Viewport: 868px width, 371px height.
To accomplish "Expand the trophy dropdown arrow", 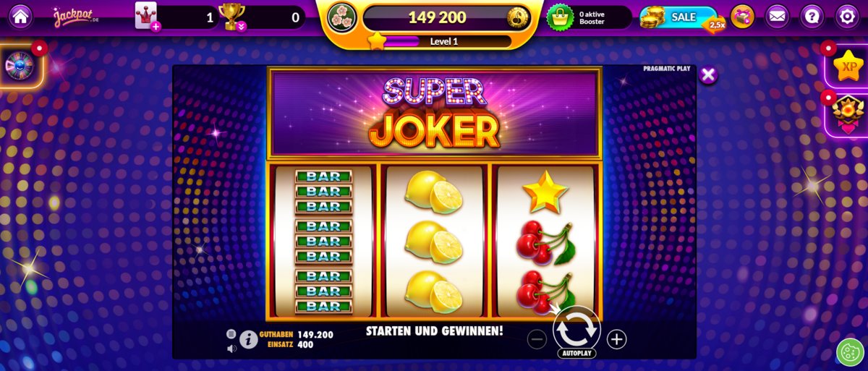I will point(241,27).
